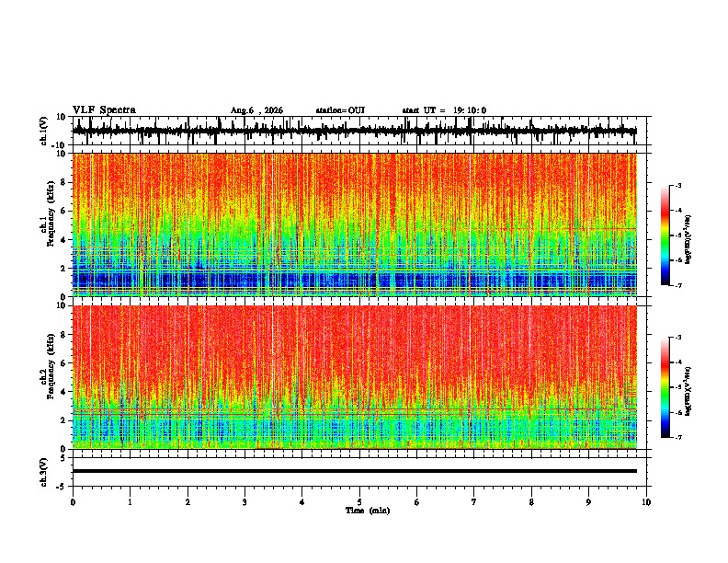This screenshot has height=563, width=728.
Task: Click the ch.1 frequency tick label 8
Action: tap(64, 182)
